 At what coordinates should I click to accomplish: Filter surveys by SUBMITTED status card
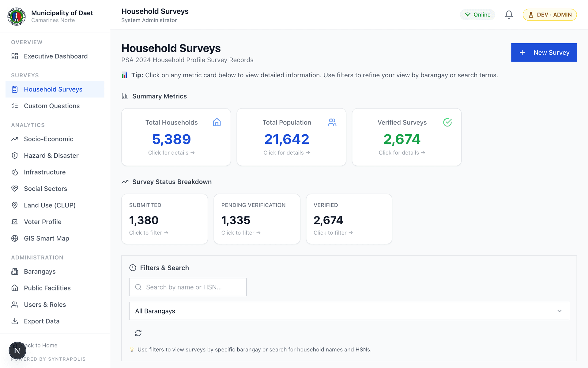click(x=164, y=219)
